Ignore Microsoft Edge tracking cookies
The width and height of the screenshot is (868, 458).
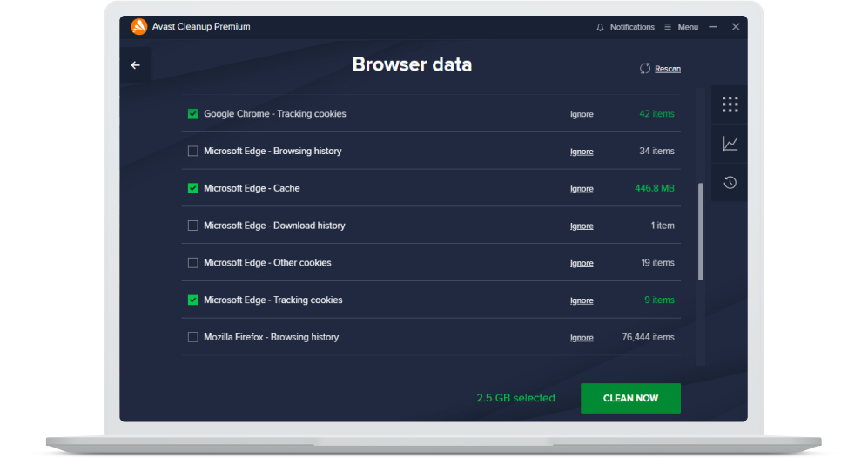(x=582, y=300)
